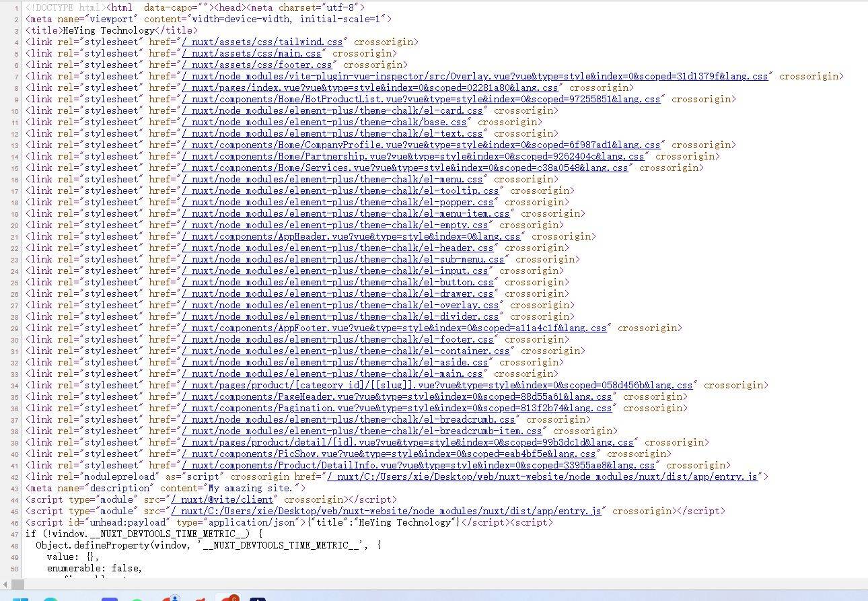
Task: Open the el-aside.css link
Action: [335, 362]
